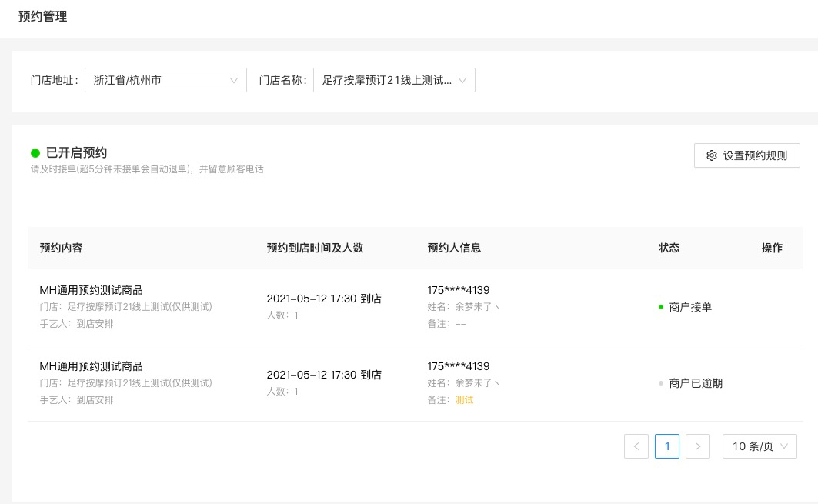Expand the 10 条/页 page size selector
818x504 pixels.
[760, 446]
